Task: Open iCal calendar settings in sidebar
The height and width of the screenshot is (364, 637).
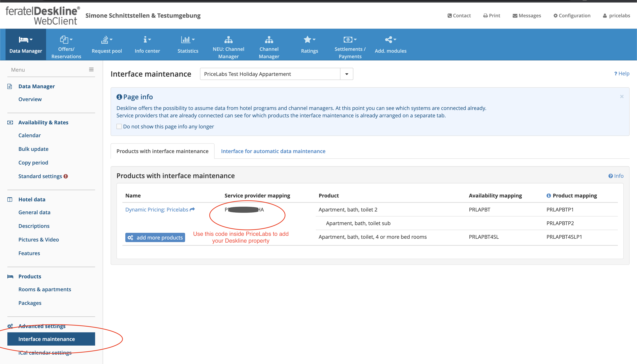Action: (45, 353)
